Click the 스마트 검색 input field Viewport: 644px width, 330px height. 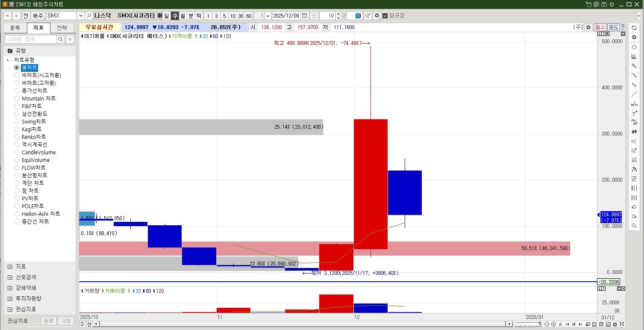30,39
